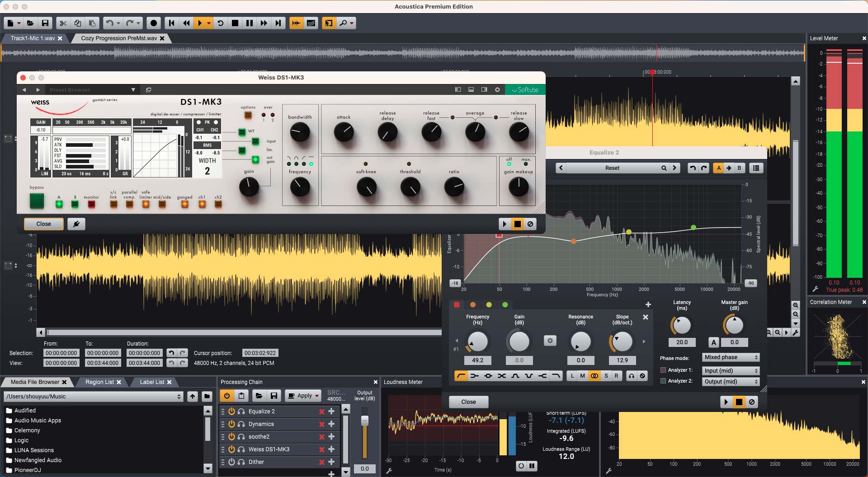Select the low-shelf filter shape in Equalize 2
The image size is (868, 477).
[475, 376]
